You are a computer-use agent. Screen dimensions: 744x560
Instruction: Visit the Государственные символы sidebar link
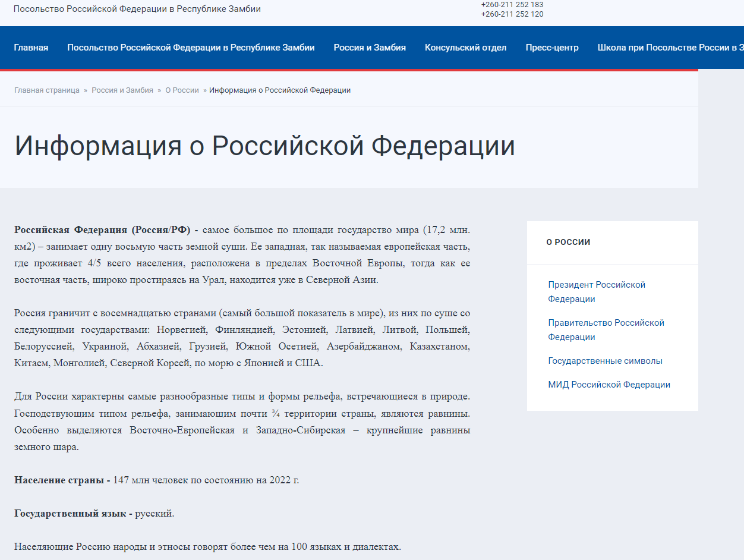click(605, 361)
